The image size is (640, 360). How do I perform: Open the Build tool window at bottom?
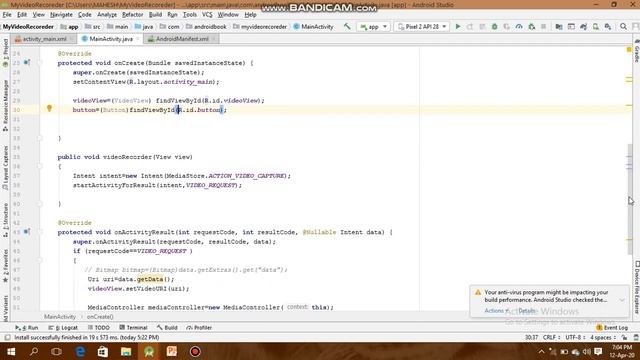(167, 327)
